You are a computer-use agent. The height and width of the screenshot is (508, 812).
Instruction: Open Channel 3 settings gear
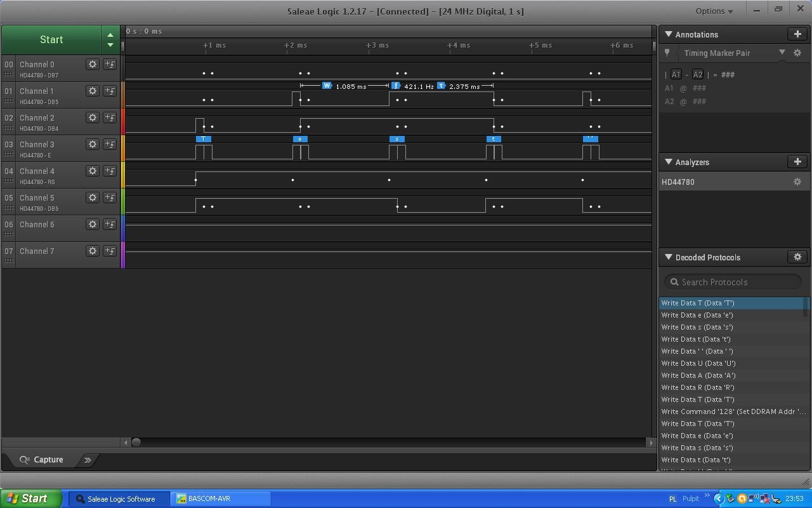click(x=93, y=144)
